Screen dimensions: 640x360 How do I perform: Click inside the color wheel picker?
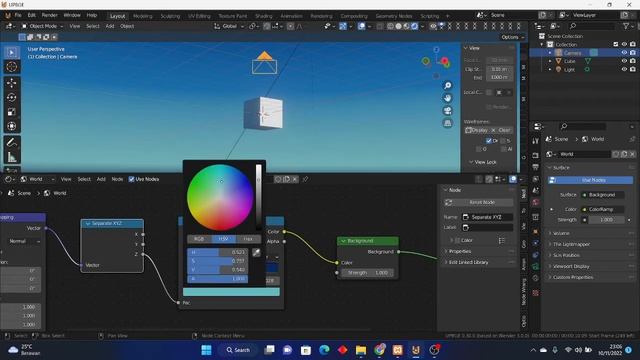point(220,198)
